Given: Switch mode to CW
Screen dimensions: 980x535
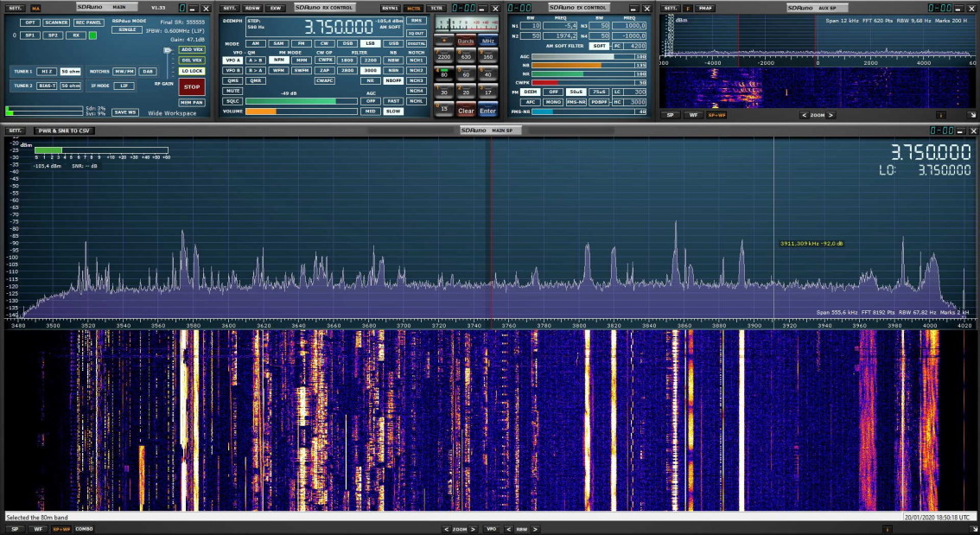Looking at the screenshot, I should coord(324,44).
